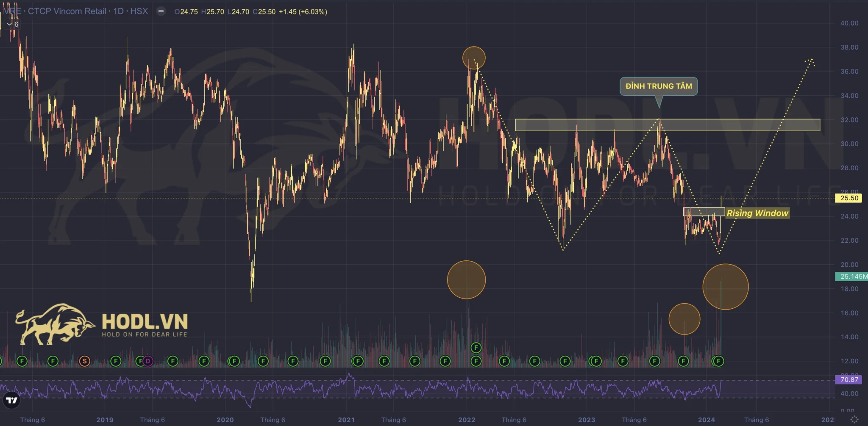
Task: Select the yellow resistance rectangle near 32.00
Action: pos(667,125)
